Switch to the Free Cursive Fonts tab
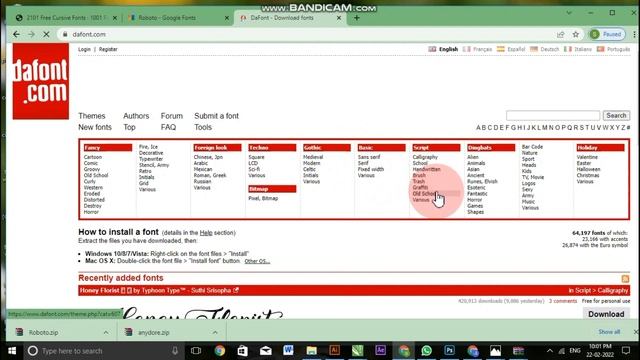The image size is (640, 360). 65,18
